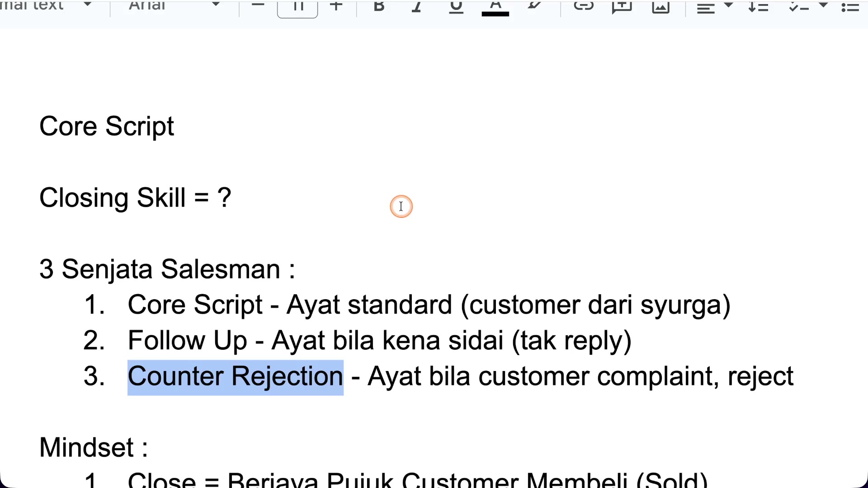Toggle underline formatting
The image size is (868, 488).
(x=456, y=6)
